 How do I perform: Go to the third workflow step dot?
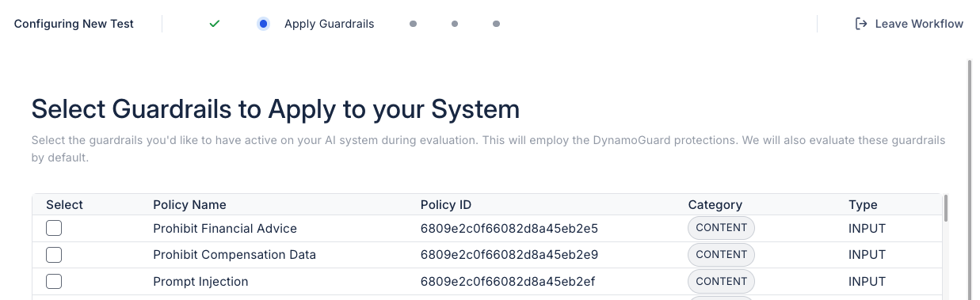413,24
